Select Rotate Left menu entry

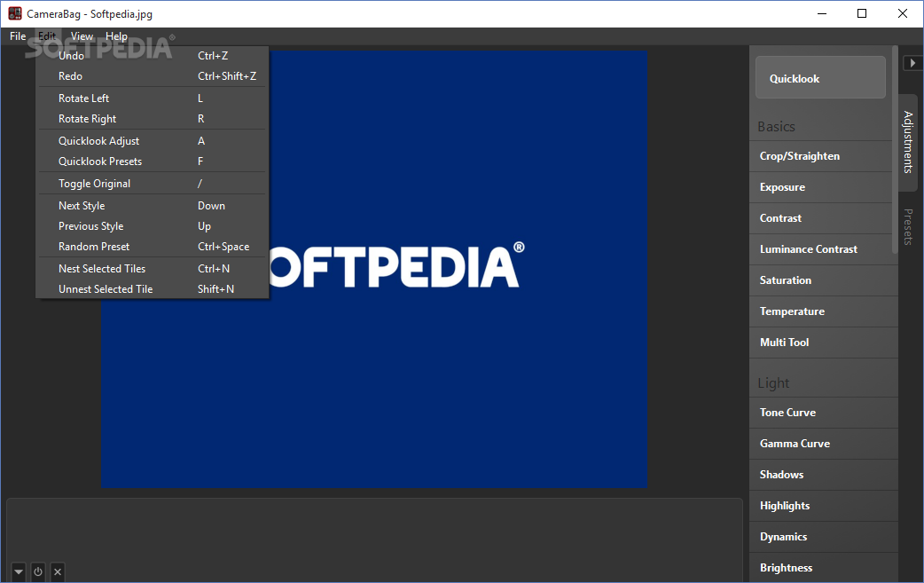point(152,98)
